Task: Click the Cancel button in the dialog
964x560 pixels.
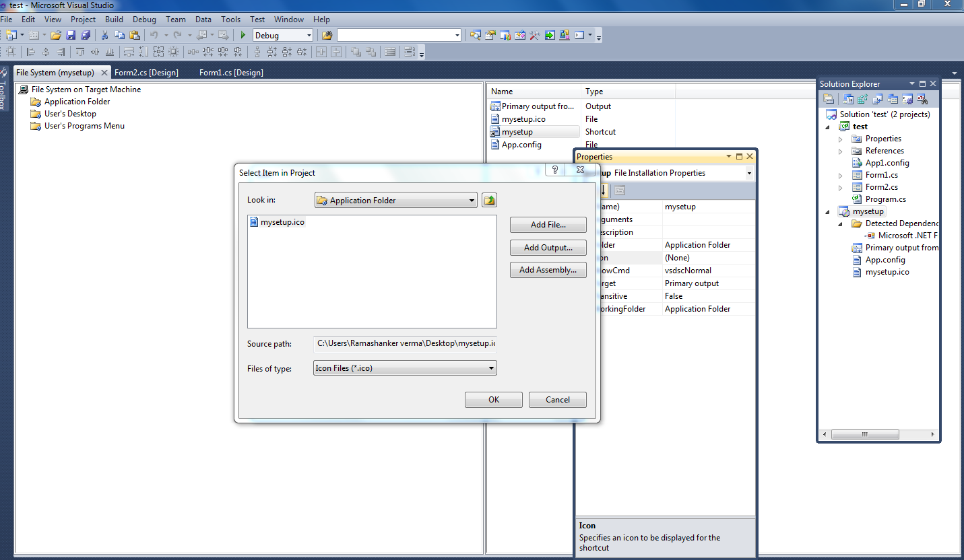Action: coord(557,399)
